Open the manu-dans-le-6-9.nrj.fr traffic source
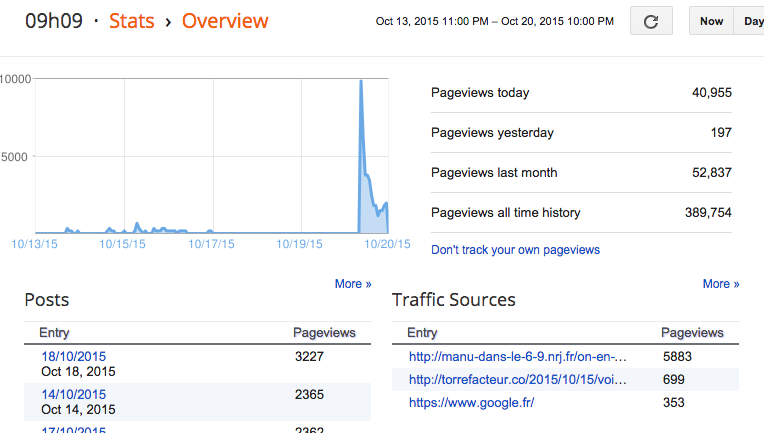The width and height of the screenshot is (764, 433). [x=517, y=356]
